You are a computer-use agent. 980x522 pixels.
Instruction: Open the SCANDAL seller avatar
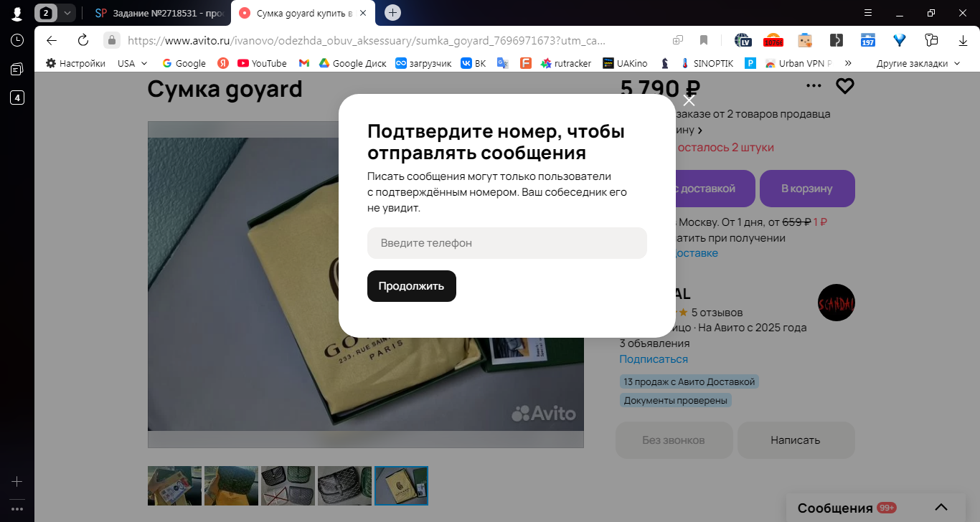click(x=837, y=303)
